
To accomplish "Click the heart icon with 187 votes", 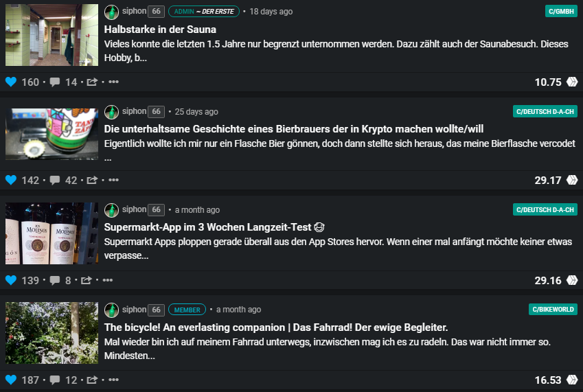I will click(x=11, y=380).
